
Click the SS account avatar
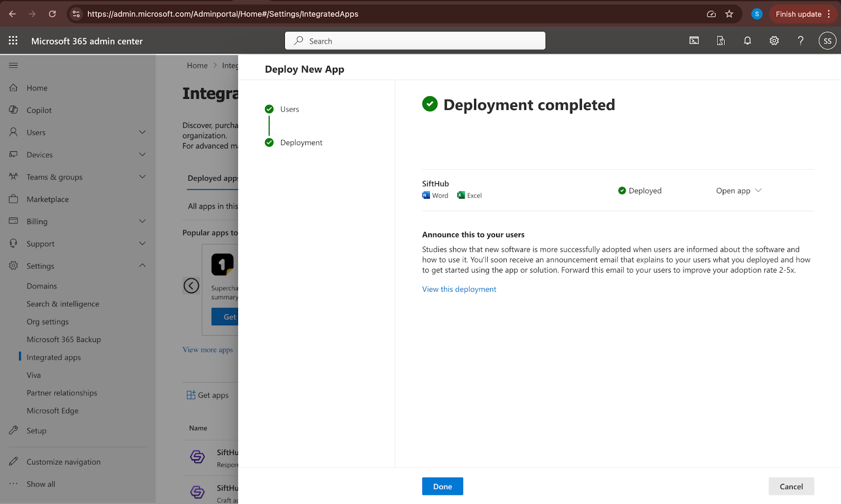click(827, 40)
